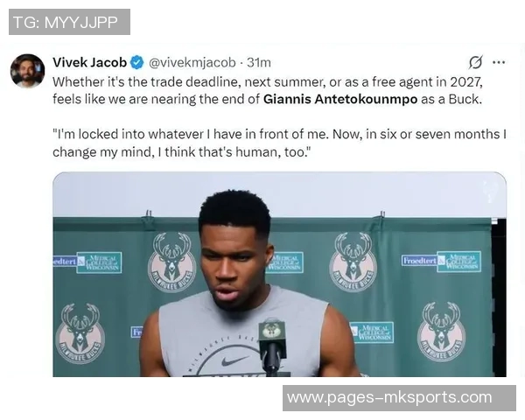The width and height of the screenshot is (525, 420).
Task: Click the mini Bucks logo on the microphone
Action: pyautogui.click(x=272, y=331)
